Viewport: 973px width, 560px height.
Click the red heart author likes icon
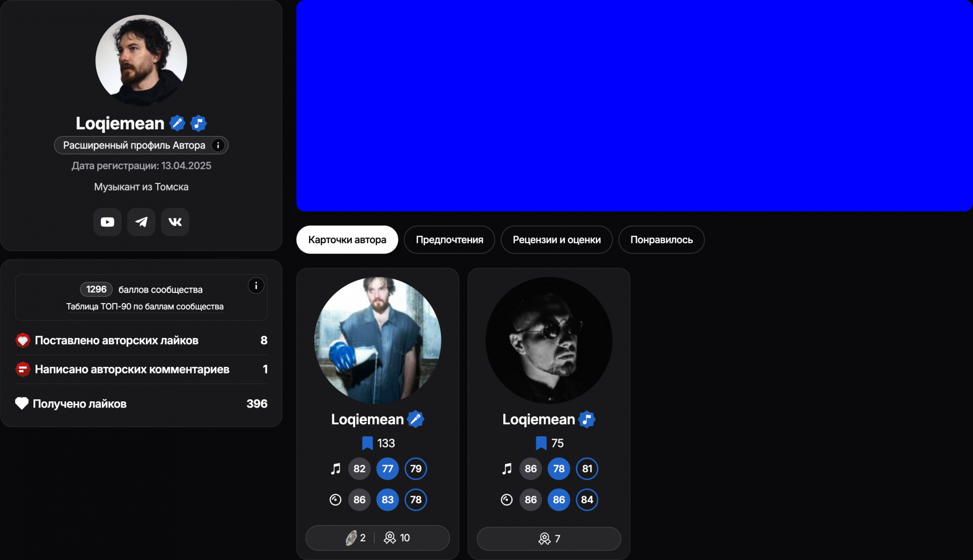[x=22, y=341]
